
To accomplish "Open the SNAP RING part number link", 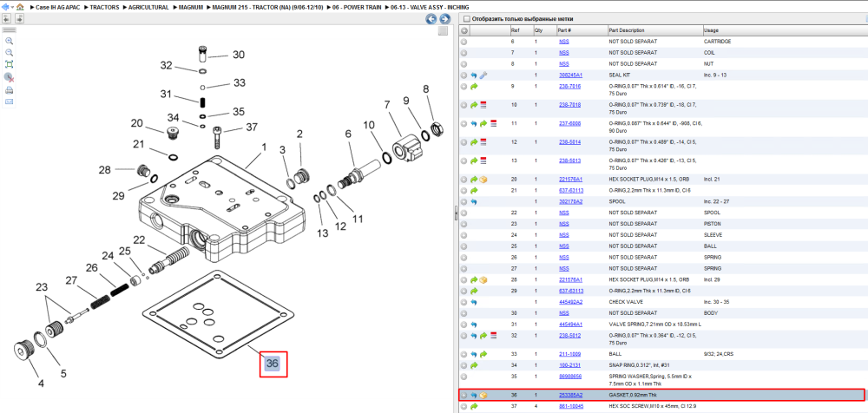I will [x=570, y=364].
